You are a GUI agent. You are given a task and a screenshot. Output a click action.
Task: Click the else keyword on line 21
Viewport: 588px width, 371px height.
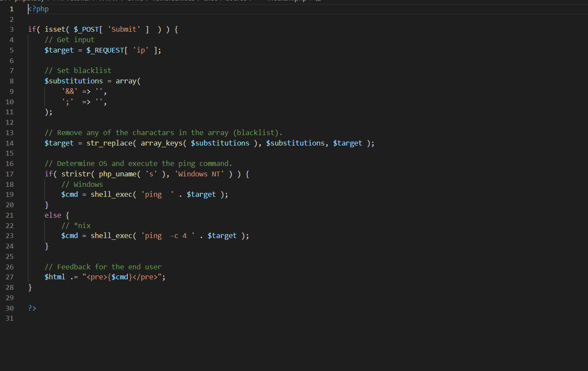pyautogui.click(x=53, y=215)
